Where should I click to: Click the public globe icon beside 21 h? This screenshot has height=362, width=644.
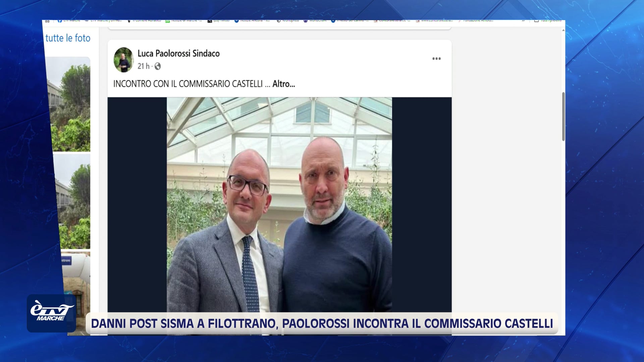click(158, 66)
